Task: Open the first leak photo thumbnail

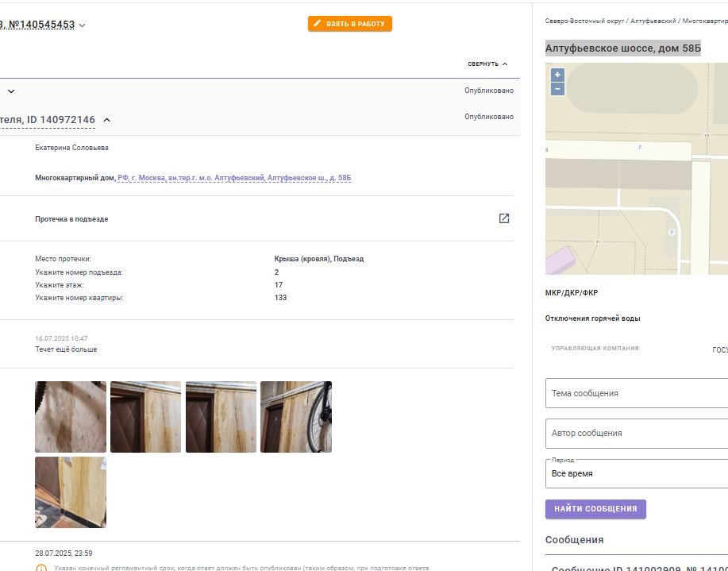Action: tap(71, 417)
